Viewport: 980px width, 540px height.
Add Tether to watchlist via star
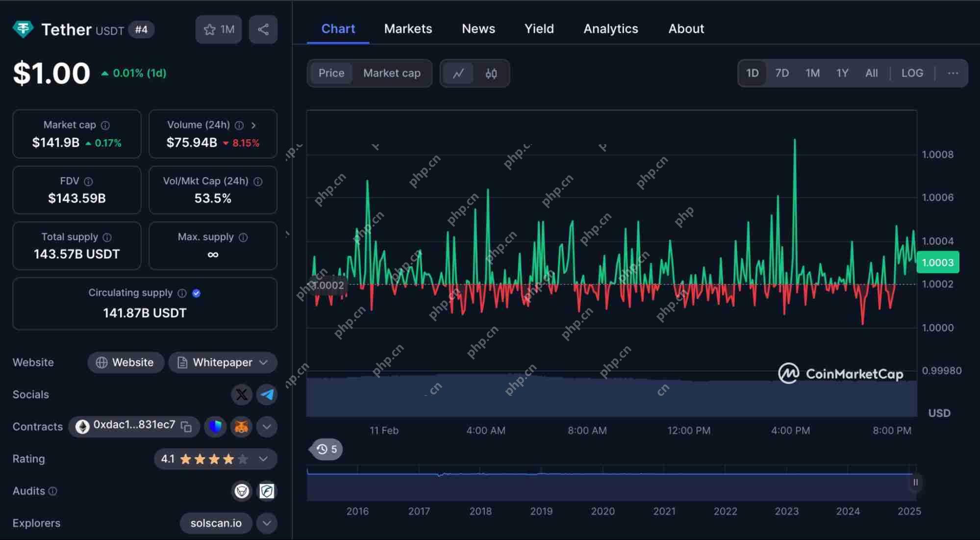(210, 29)
